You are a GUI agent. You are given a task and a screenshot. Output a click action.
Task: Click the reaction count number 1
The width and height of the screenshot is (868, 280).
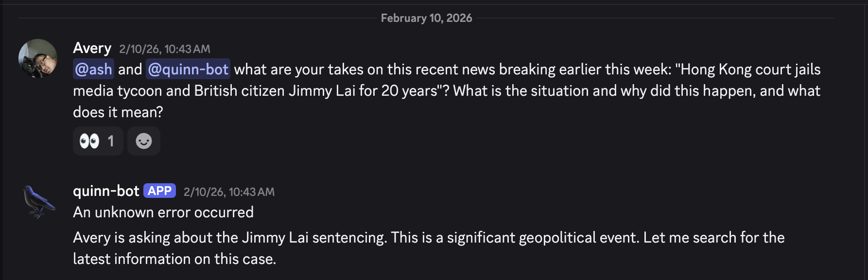[x=111, y=141]
